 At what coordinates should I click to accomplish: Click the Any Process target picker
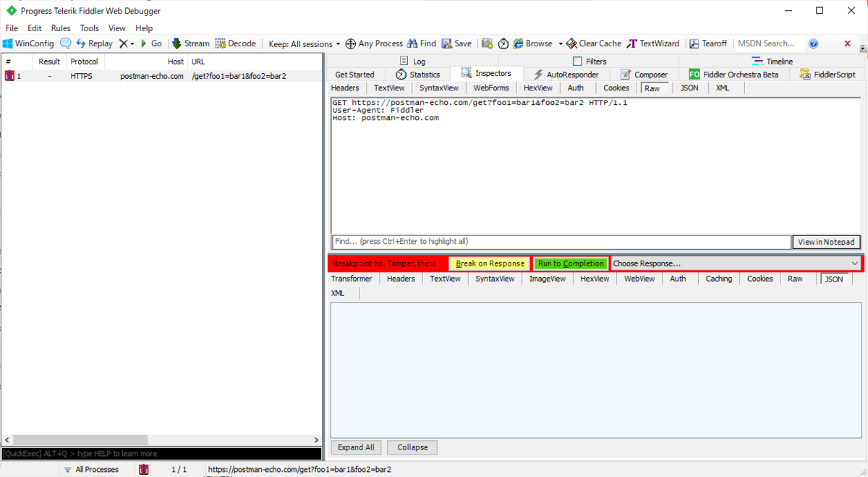(x=374, y=43)
